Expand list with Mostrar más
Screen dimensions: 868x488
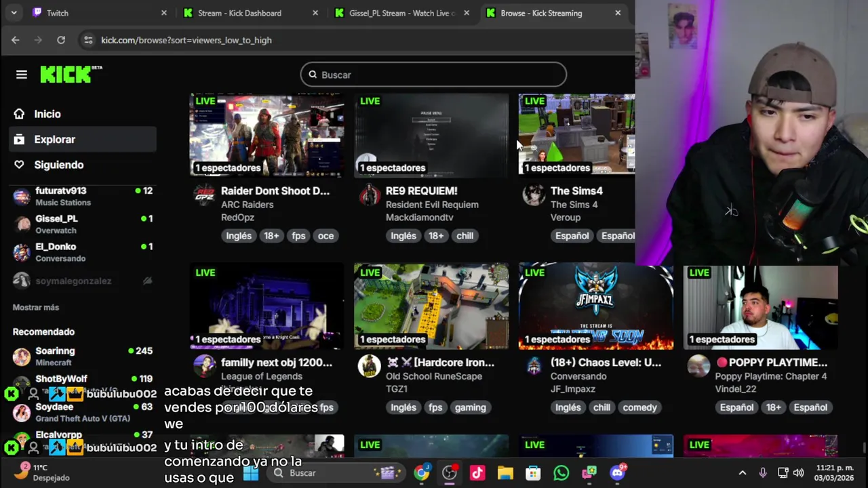pyautogui.click(x=36, y=308)
